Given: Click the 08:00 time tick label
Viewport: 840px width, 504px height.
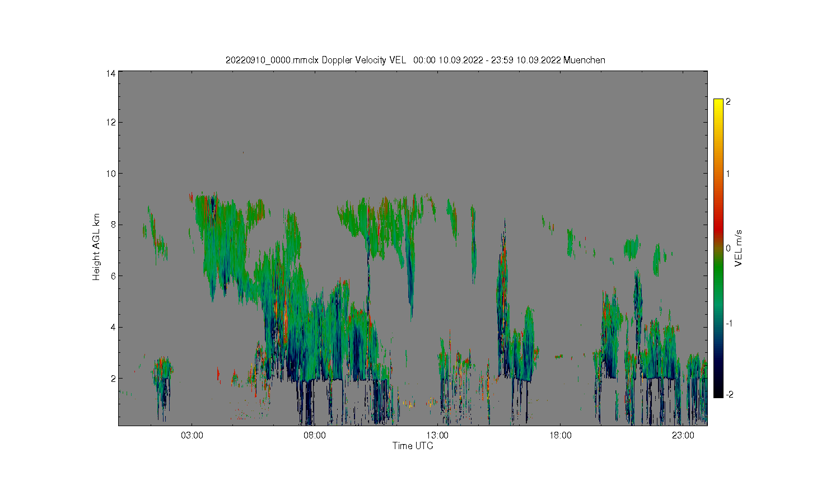Looking at the screenshot, I should (x=315, y=435).
